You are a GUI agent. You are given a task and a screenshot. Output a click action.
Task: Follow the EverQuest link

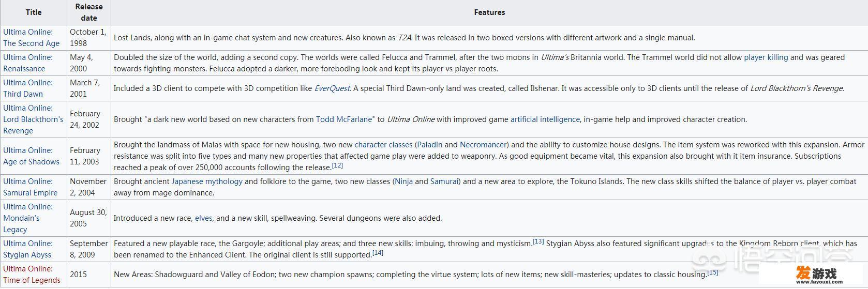pos(332,88)
